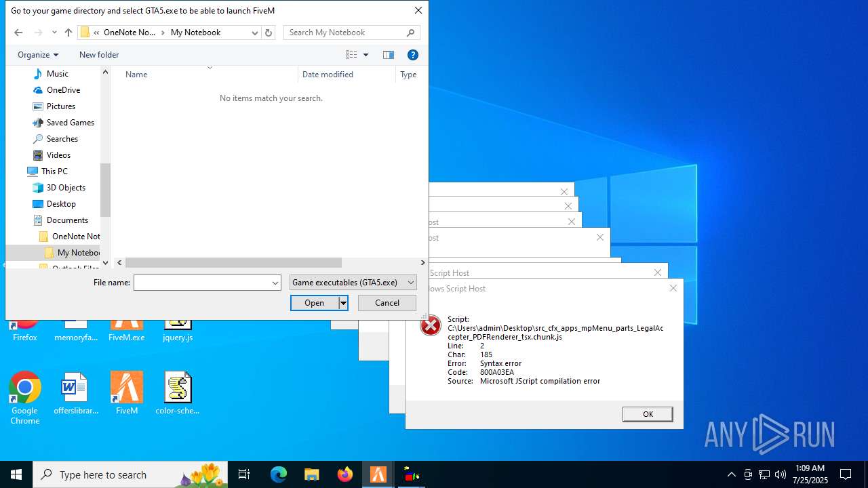The height and width of the screenshot is (488, 868).
Task: Select This PC in navigation tree
Action: [x=54, y=171]
